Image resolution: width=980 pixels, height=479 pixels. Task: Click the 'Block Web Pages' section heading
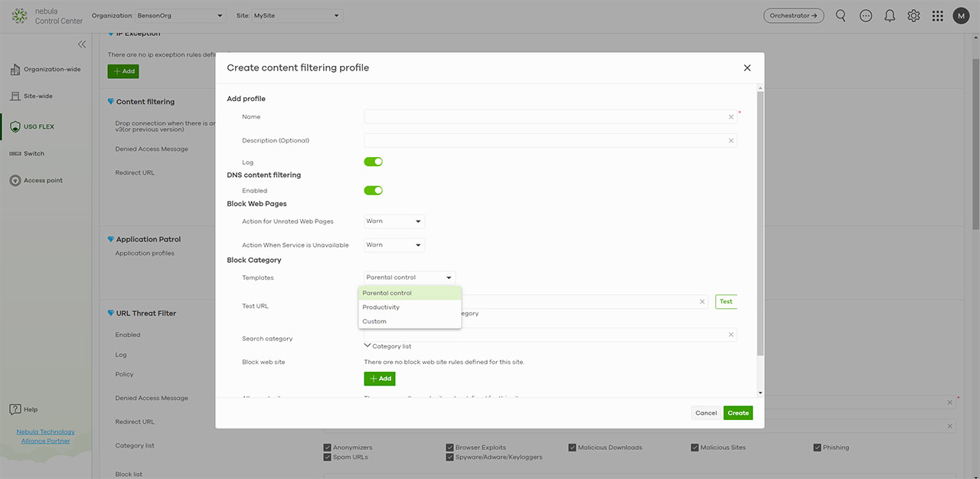click(x=256, y=204)
